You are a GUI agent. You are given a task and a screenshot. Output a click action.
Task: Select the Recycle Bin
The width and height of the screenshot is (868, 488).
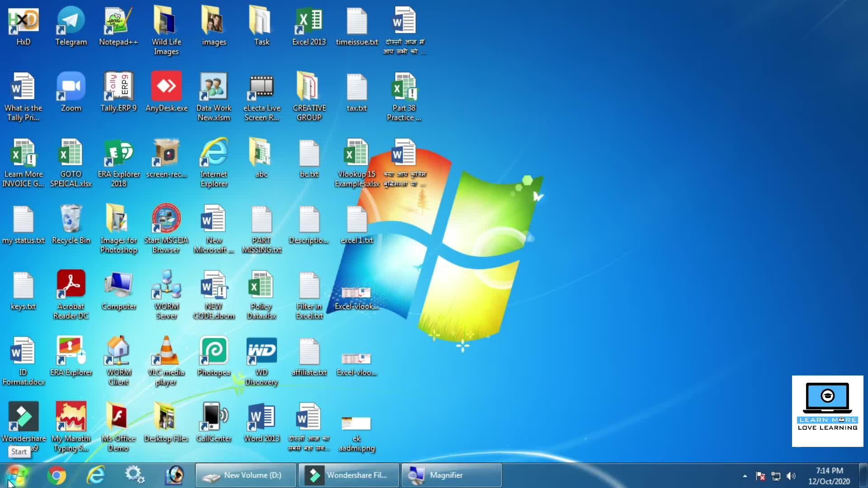point(71,225)
